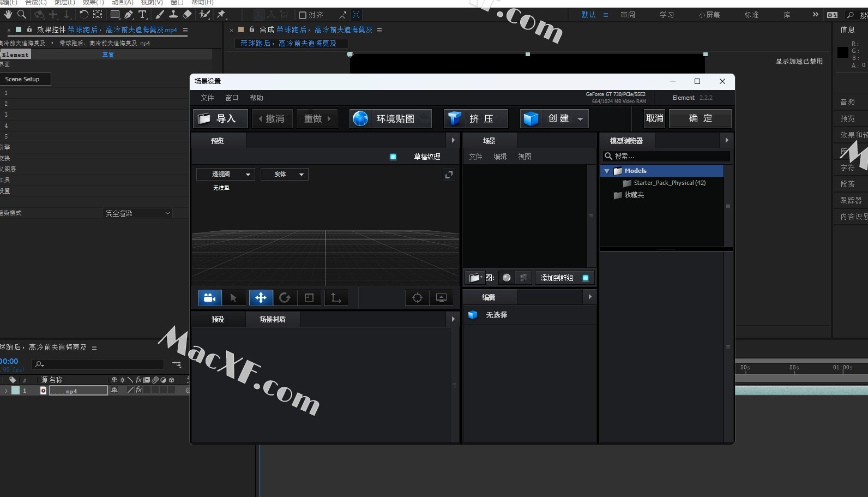Toggle the 添加到群组 checkbox
Viewport: 868px width, 497px height.
[586, 278]
